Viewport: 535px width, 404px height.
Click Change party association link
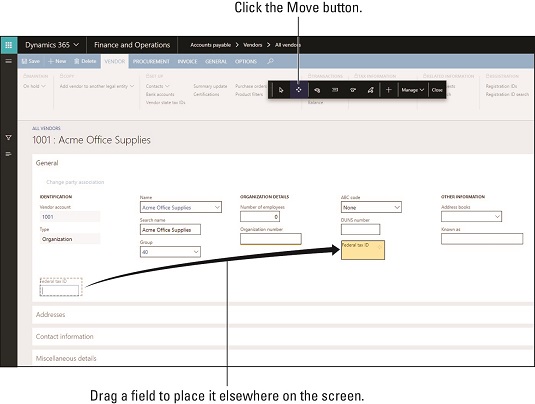[x=75, y=182]
